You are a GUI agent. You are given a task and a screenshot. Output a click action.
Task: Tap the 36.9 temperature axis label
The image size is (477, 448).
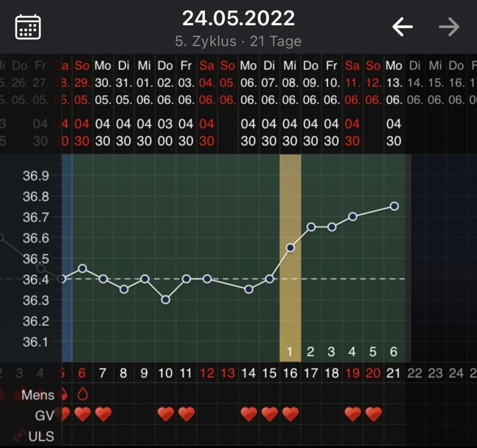[36, 176]
